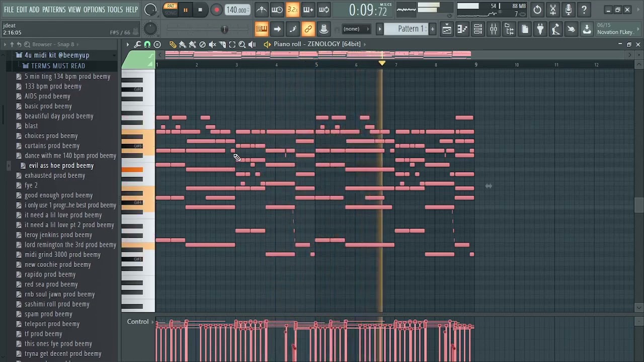This screenshot has height=362, width=644.
Task: Switch PAT/SONG playback mode
Action: (171, 10)
